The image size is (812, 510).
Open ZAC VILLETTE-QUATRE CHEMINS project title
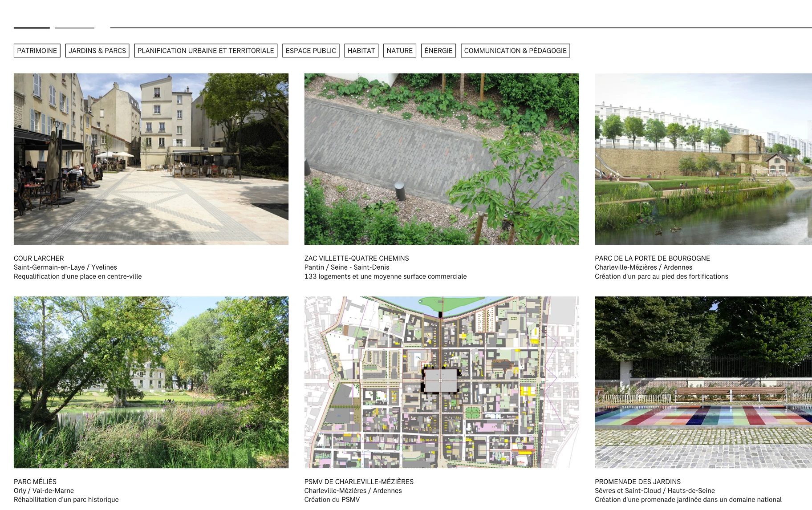click(x=357, y=258)
